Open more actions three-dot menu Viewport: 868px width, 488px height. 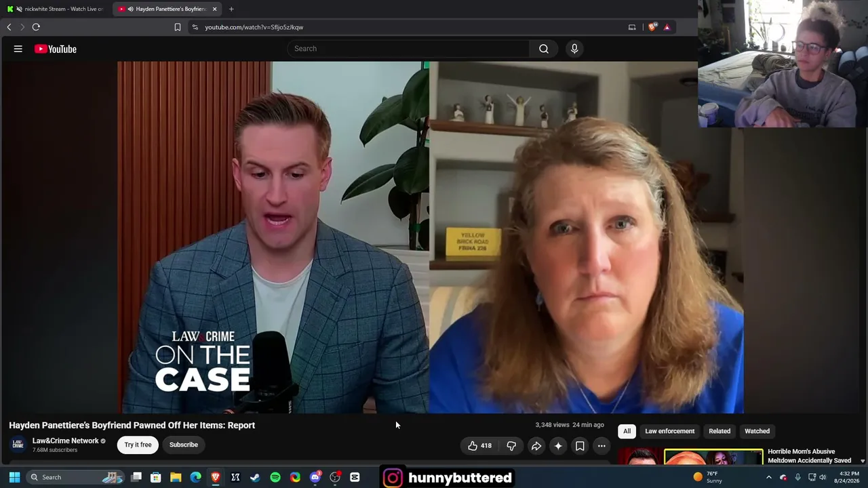point(601,445)
